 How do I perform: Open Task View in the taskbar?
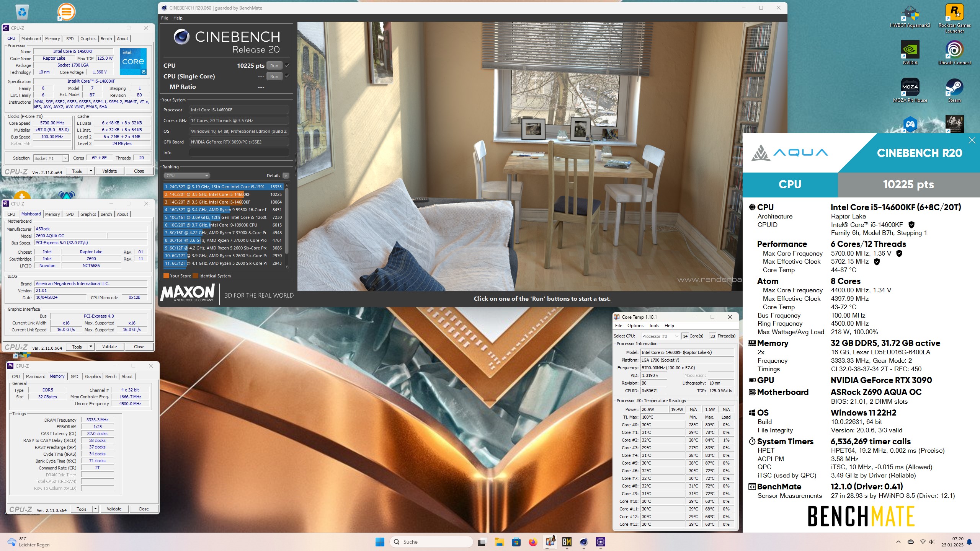482,542
